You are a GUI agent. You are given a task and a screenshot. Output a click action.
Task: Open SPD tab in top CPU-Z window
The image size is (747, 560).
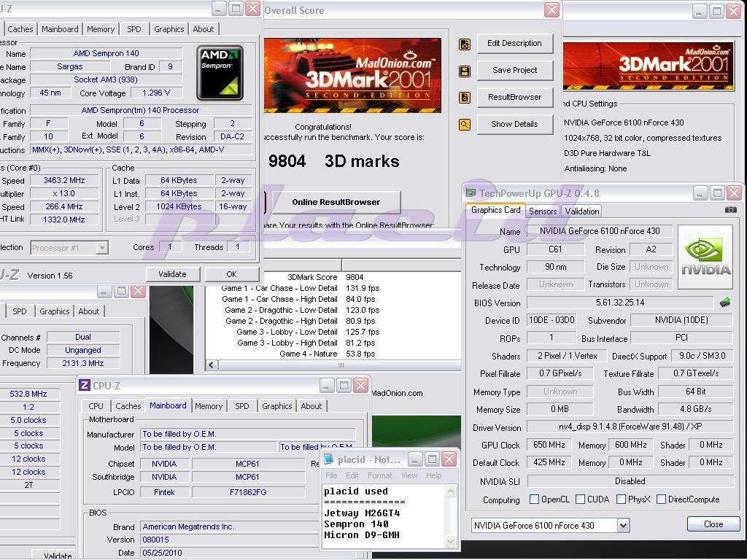click(x=134, y=29)
